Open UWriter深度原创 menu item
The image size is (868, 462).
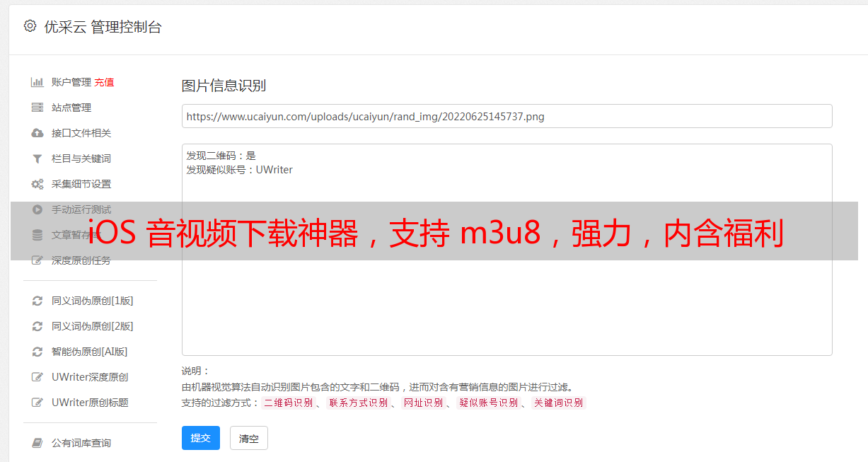pyautogui.click(x=90, y=377)
